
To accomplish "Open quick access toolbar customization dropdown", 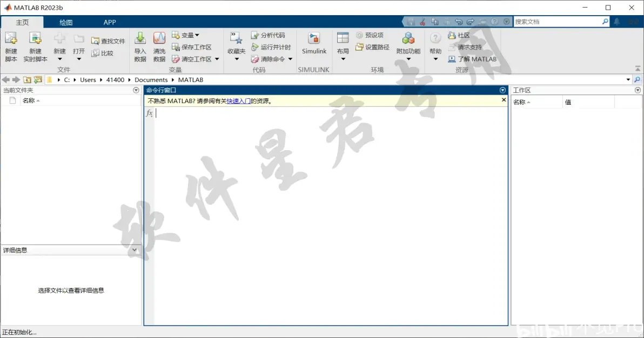I will point(506,22).
